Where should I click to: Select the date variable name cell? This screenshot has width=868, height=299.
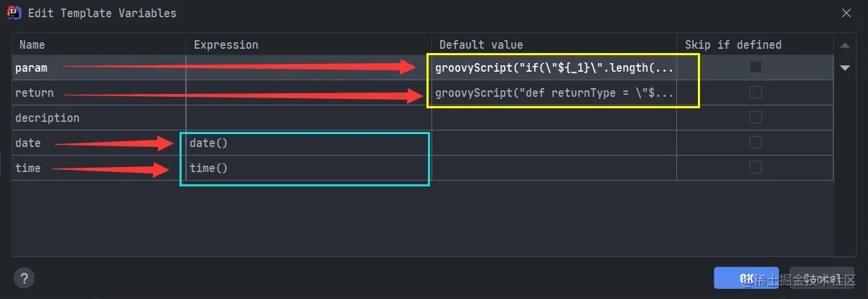click(x=99, y=143)
